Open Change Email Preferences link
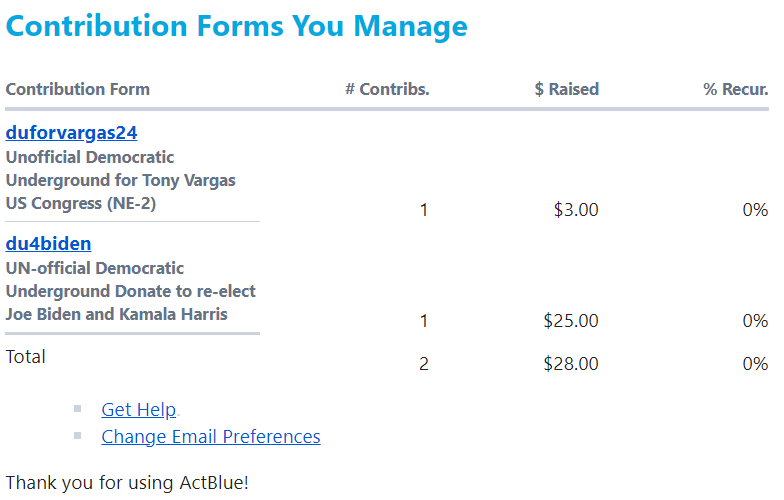Viewport: 784px width, 500px height. click(x=211, y=436)
